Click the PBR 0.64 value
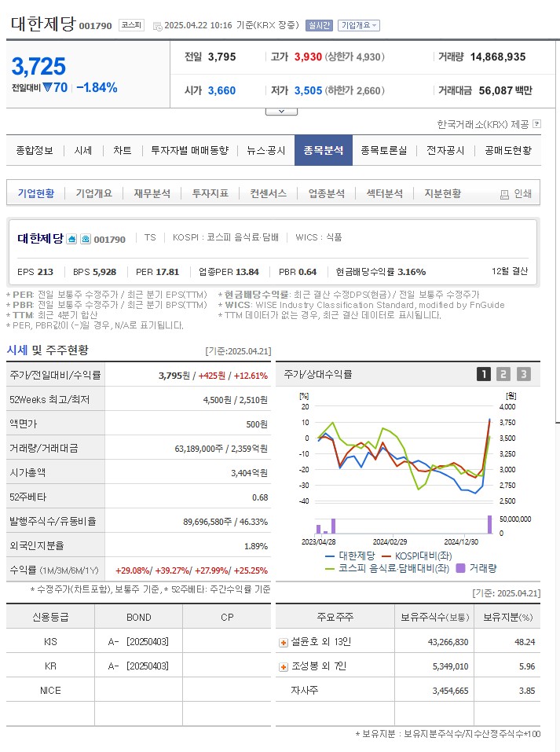Screen dimensions: 560x752 pyautogui.click(x=307, y=272)
